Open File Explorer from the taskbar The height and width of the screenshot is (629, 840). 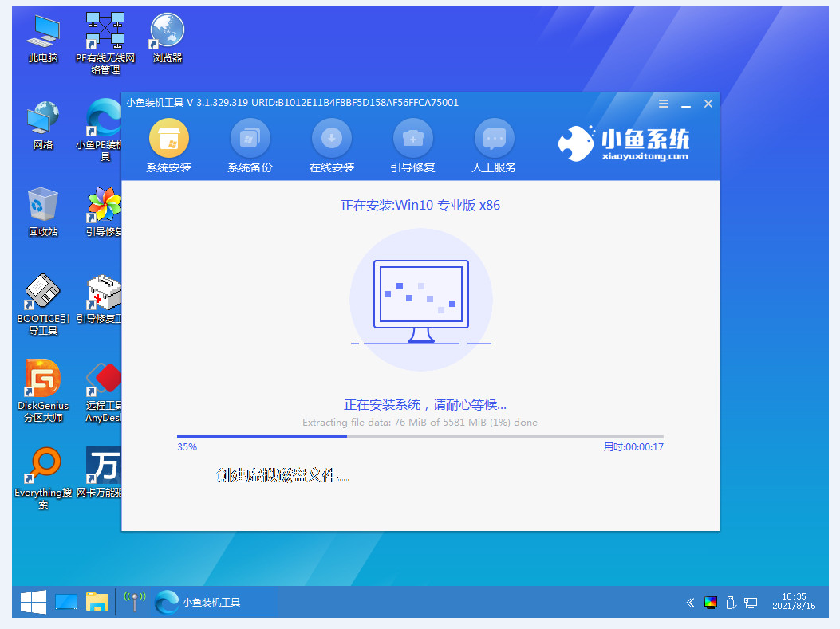click(x=97, y=602)
